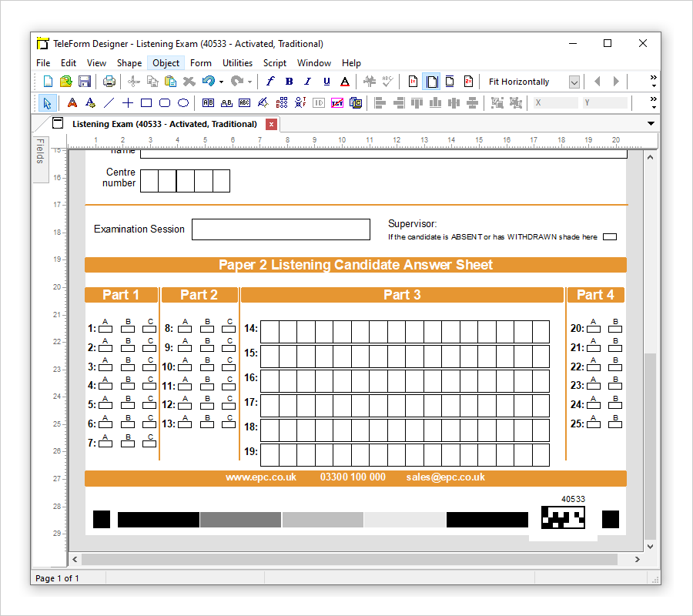The image size is (693, 616).
Task: Click the Paste clipboard icon
Action: pos(171,82)
